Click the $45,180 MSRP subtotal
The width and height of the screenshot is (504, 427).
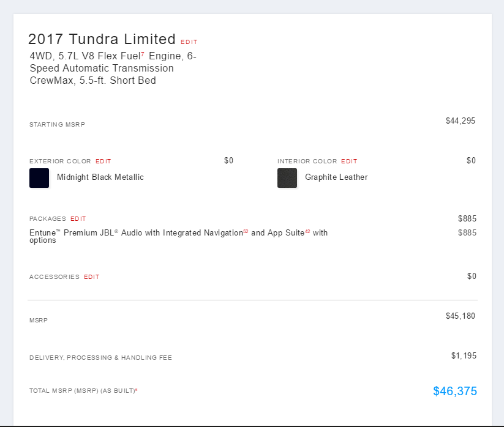pyautogui.click(x=461, y=316)
